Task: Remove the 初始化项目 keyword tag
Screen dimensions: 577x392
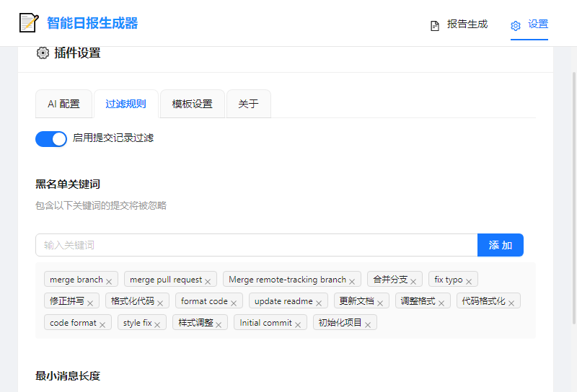Action: (368, 324)
